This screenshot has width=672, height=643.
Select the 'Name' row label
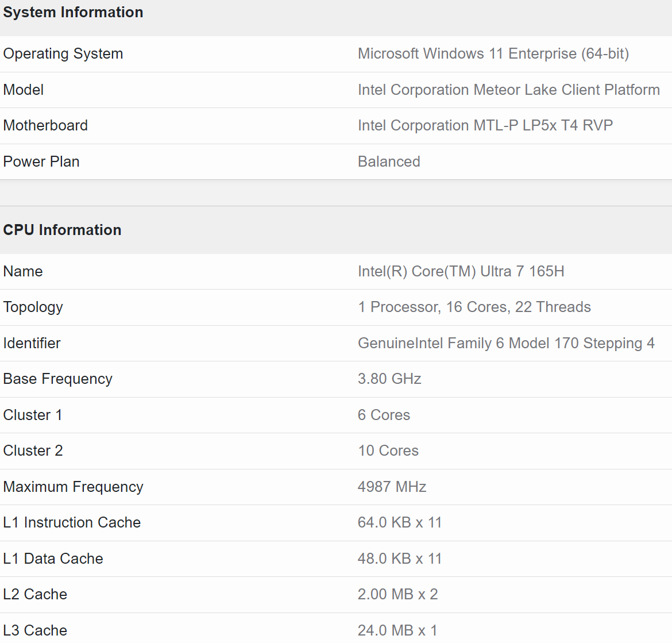pyautogui.click(x=23, y=271)
